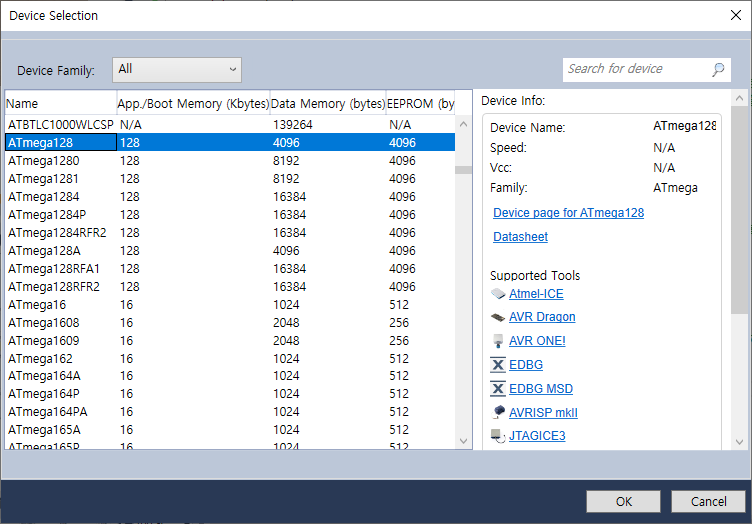Sort by Data Memory column header
Viewport: 752px width, 524px height.
coord(328,104)
